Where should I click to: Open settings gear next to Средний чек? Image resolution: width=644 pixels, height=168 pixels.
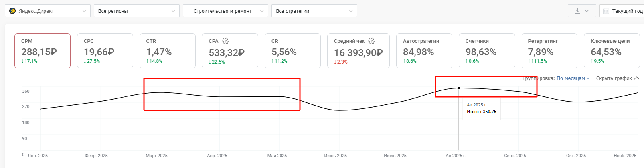(372, 41)
